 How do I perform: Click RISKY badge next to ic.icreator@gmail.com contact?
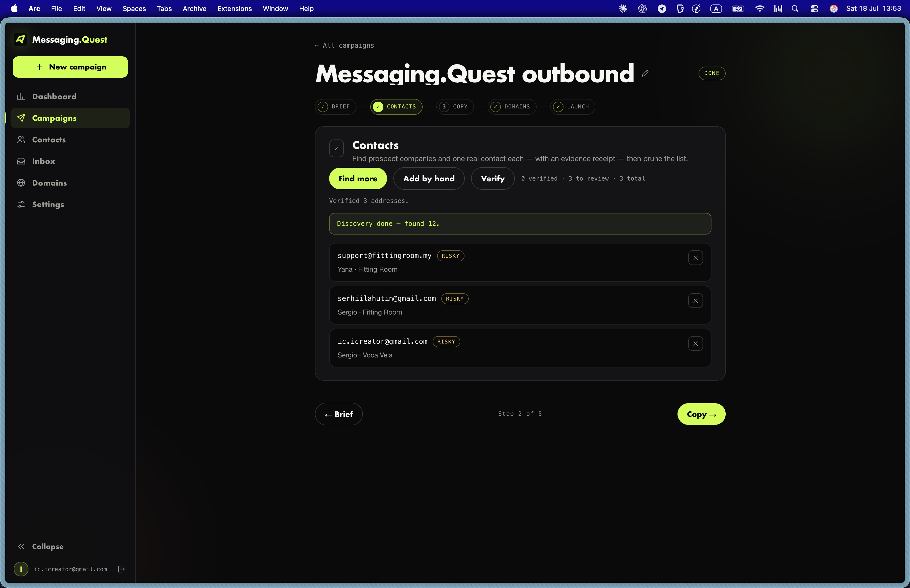click(x=446, y=341)
